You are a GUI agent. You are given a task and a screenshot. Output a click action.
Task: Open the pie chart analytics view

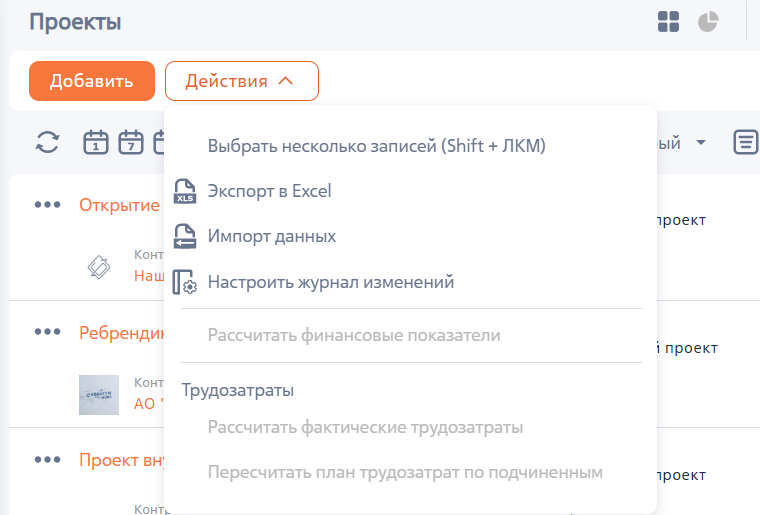point(708,22)
